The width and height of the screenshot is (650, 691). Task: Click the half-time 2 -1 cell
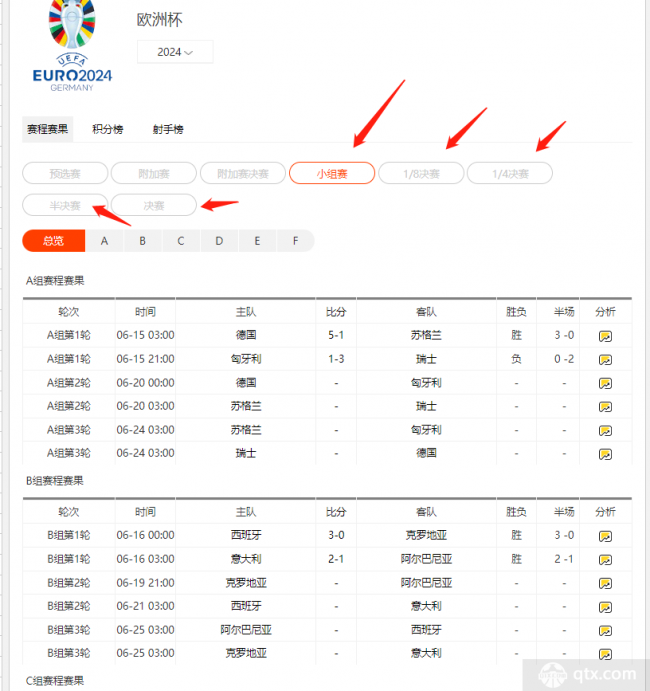point(564,559)
